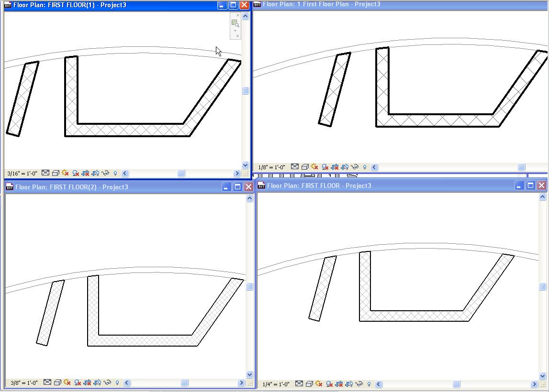Screen dimensions: 549x392
Task: Click left scroll arrow in FIRST FLOOR(1) window
Action: tap(125, 174)
